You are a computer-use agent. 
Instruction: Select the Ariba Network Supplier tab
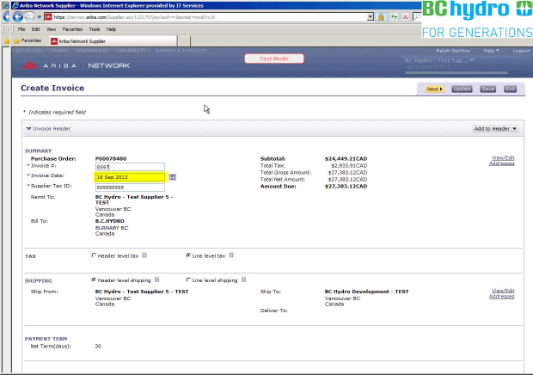113,41
